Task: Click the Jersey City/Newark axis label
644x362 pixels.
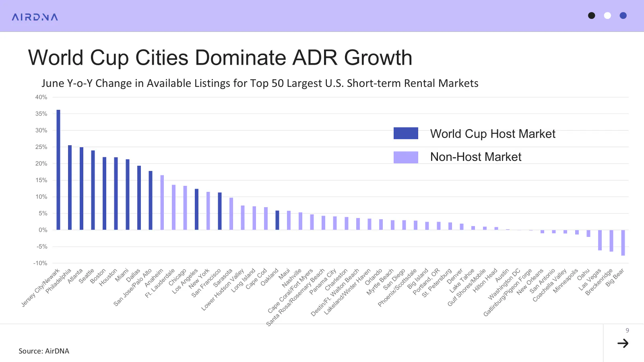Action: coord(40,288)
